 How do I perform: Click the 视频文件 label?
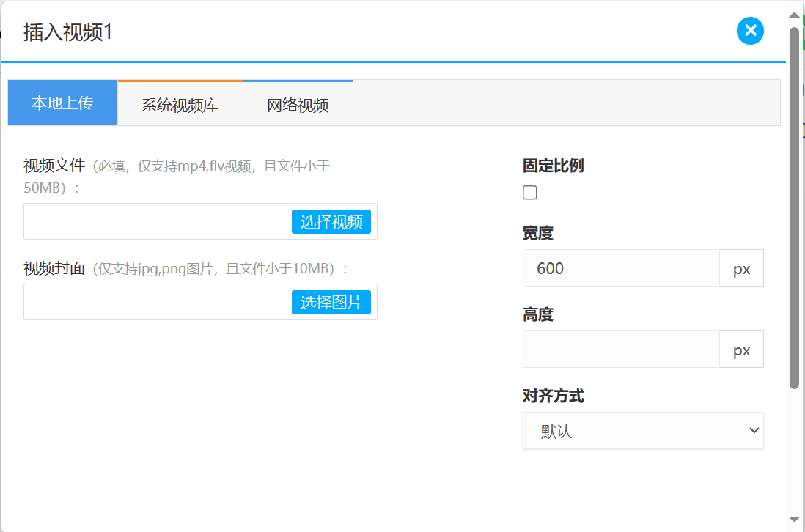tap(54, 166)
